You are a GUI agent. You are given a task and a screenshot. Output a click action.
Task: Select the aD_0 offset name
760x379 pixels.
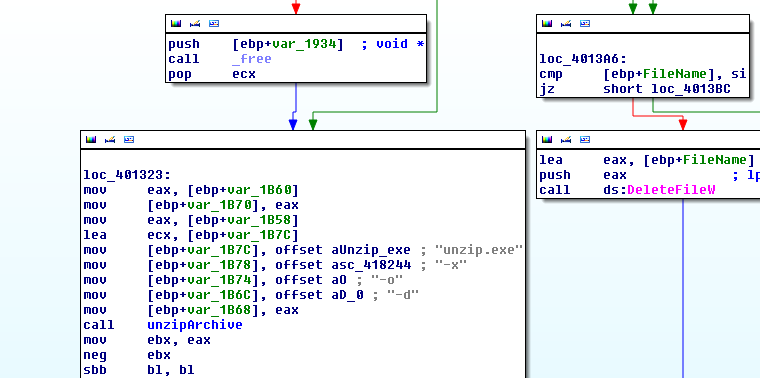pyautogui.click(x=347, y=295)
